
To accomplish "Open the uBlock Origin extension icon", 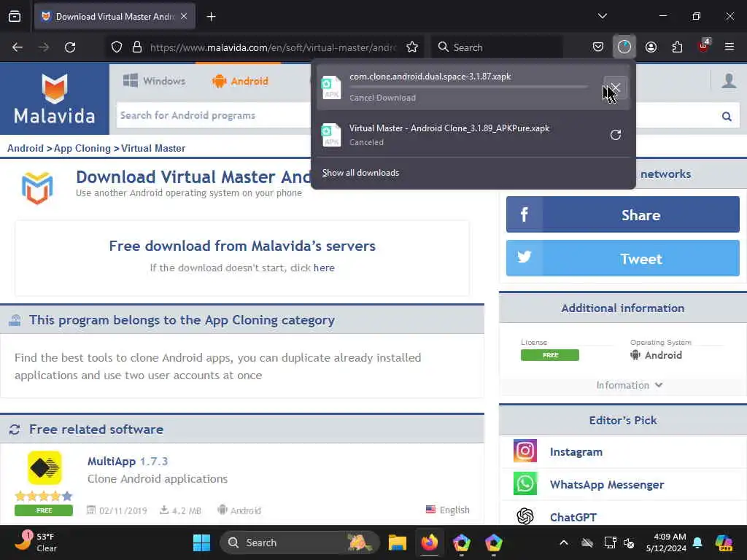I will point(703,46).
